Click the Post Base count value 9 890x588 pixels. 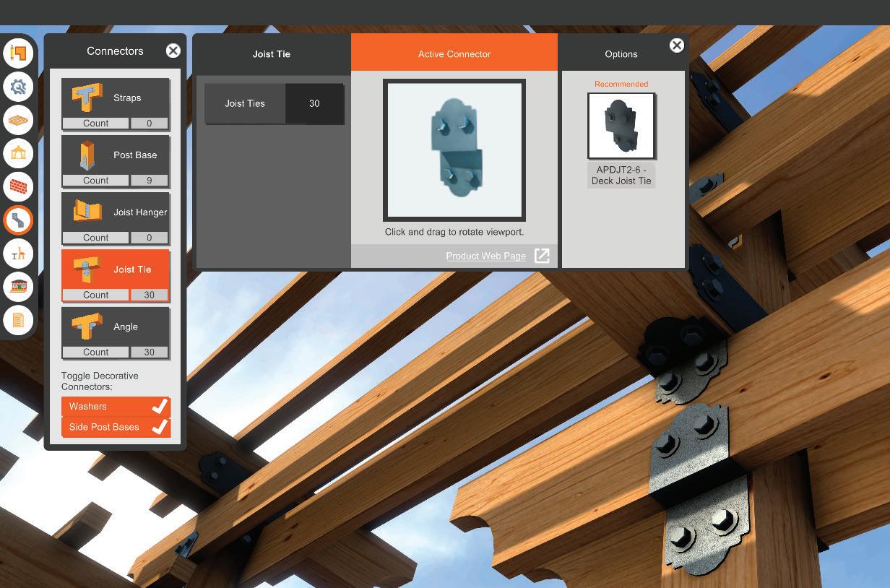(x=150, y=181)
